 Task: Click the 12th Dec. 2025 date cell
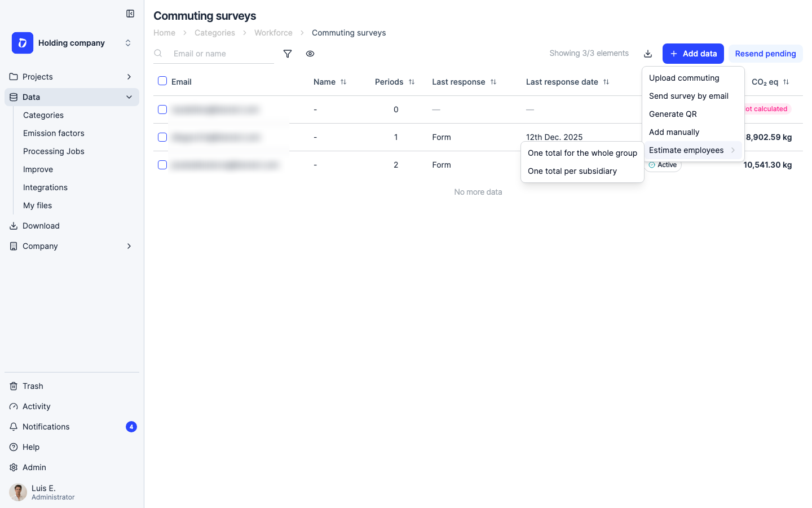[x=554, y=137]
